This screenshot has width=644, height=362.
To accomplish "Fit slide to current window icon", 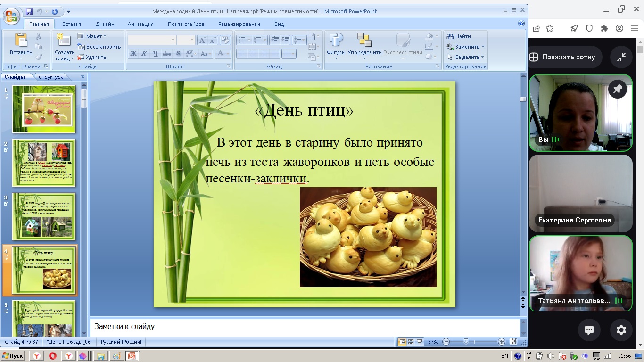I will coord(513,342).
